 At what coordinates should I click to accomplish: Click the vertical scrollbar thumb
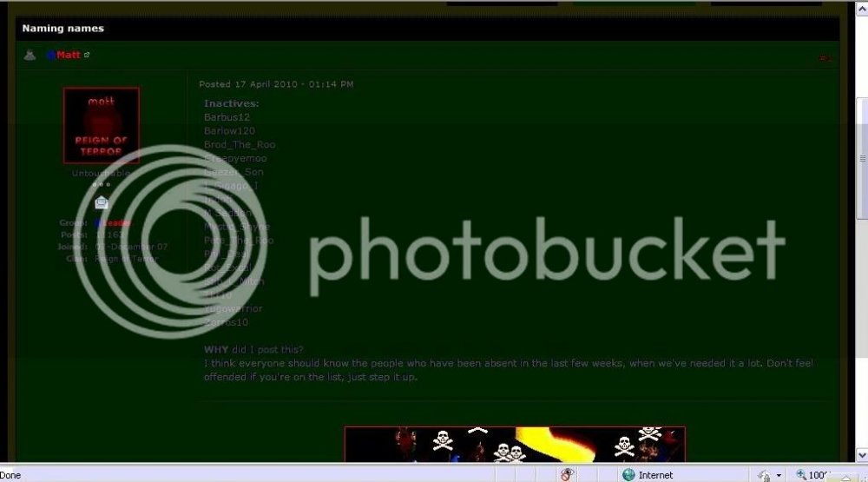pyautogui.click(x=862, y=158)
